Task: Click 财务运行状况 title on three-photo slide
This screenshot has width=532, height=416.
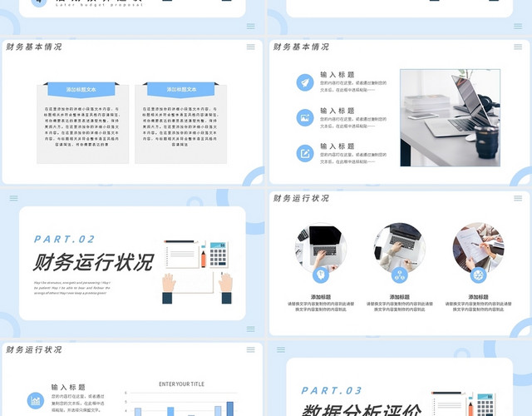Action: 301,198
